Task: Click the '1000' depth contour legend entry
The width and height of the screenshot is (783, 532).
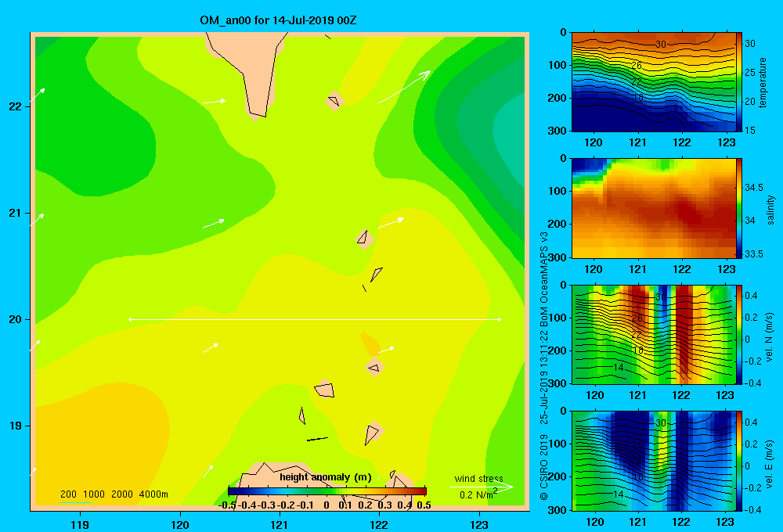Action: click(93, 494)
